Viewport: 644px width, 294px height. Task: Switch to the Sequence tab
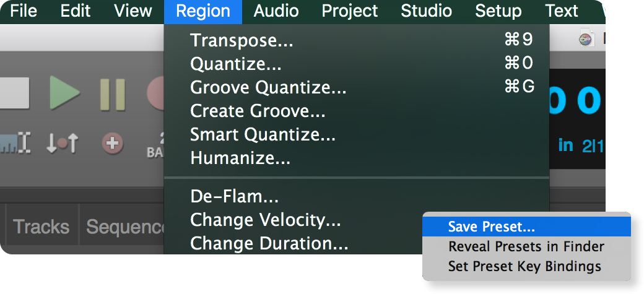pyautogui.click(x=122, y=227)
